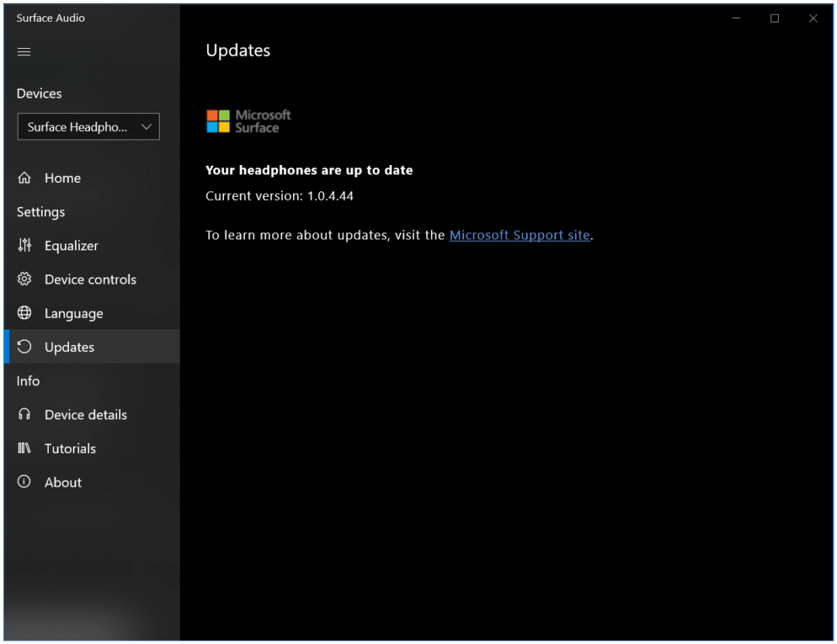
Task: Click the Device controls sidebar label
Action: tap(91, 279)
